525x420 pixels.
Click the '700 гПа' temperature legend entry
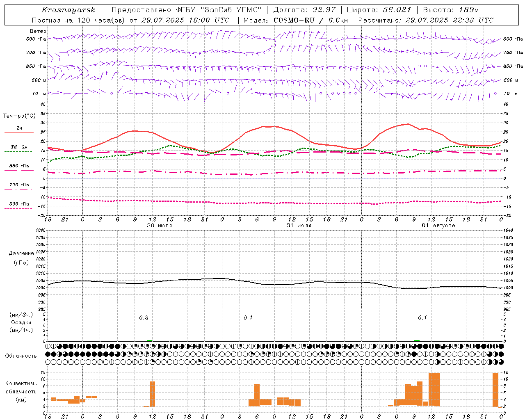click(x=19, y=185)
